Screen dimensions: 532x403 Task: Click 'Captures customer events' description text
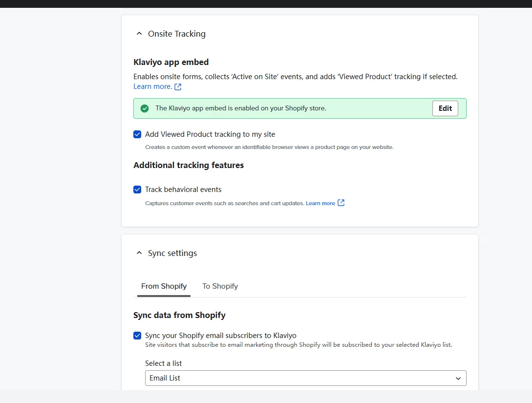pos(225,203)
